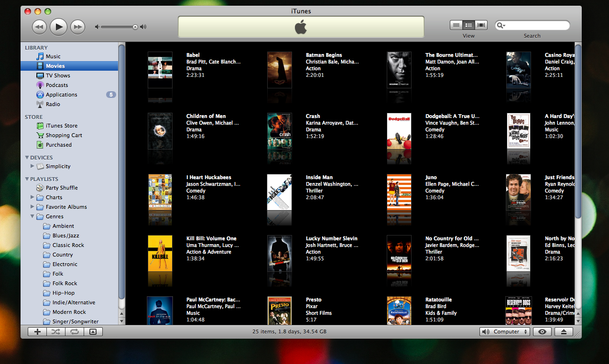Viewport: 609px width, 364px height.
Task: Toggle shuffle playback
Action: tap(56, 332)
